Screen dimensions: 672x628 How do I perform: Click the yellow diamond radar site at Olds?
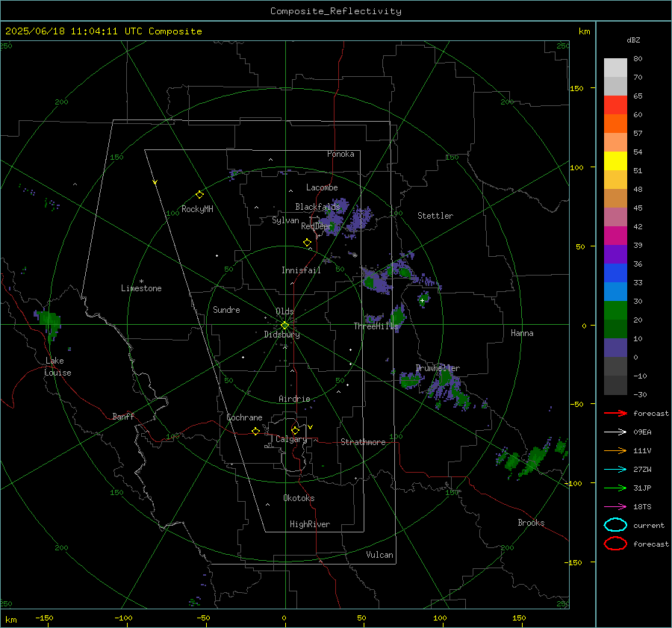coord(285,326)
